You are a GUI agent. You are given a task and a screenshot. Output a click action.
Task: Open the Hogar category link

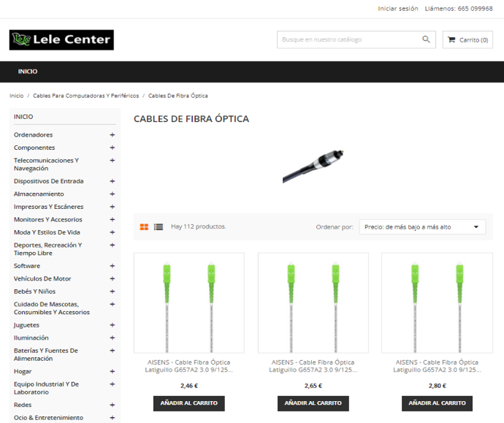(23, 371)
